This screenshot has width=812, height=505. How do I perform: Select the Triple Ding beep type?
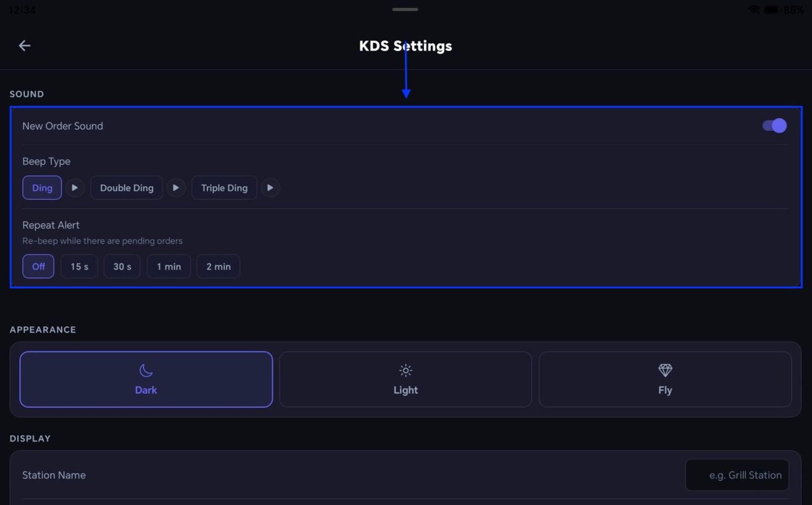(x=225, y=188)
